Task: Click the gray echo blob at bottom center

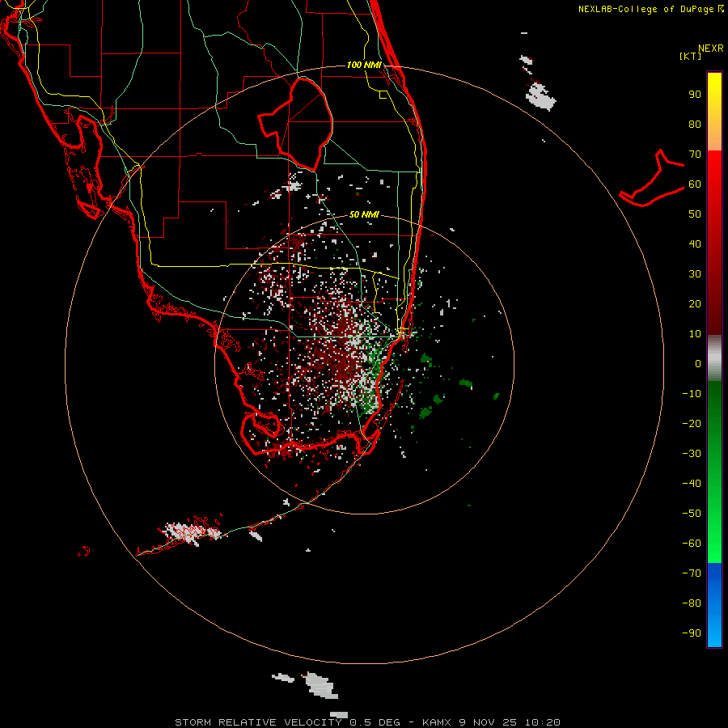Action: pyautogui.click(x=321, y=685)
